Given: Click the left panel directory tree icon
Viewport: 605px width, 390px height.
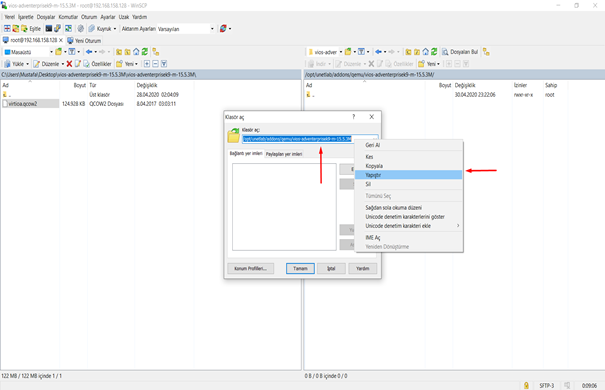Looking at the screenshot, I should click(x=155, y=52).
